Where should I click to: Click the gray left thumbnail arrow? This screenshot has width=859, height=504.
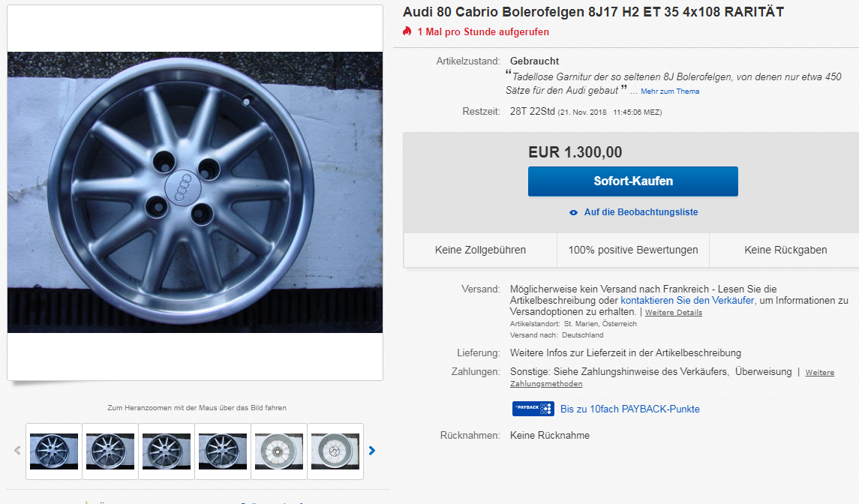click(18, 451)
